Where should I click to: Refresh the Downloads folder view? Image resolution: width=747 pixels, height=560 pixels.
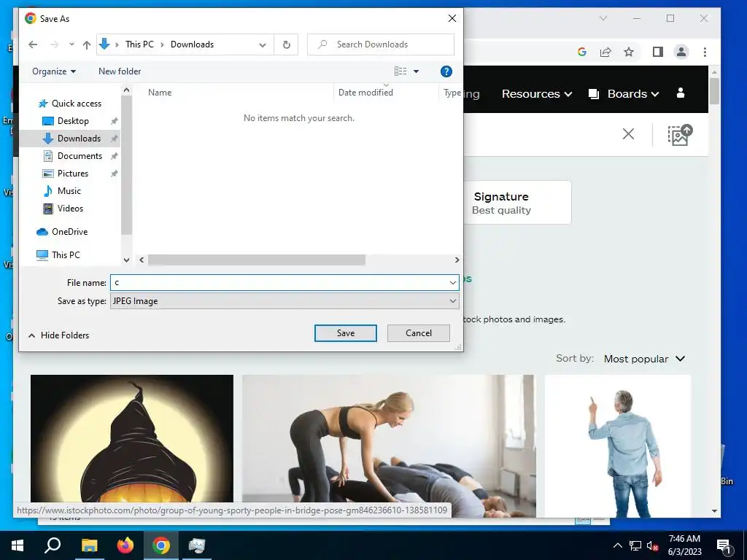click(286, 44)
